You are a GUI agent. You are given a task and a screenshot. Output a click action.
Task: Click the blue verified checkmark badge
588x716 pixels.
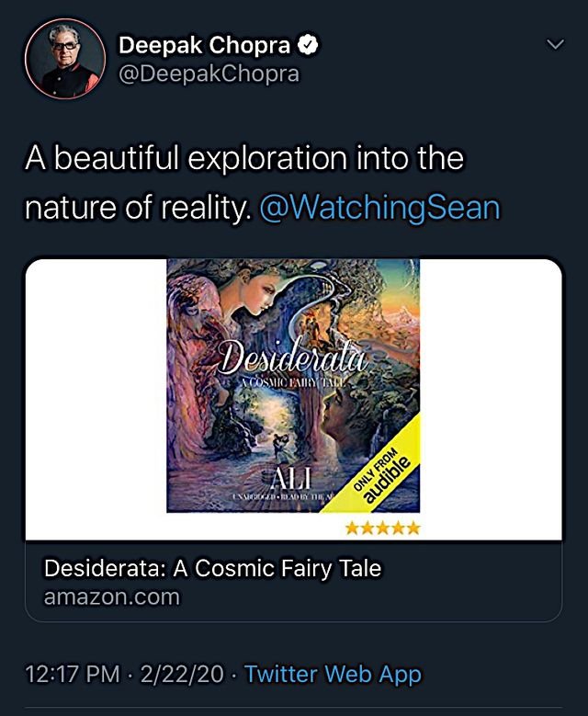coord(311,46)
